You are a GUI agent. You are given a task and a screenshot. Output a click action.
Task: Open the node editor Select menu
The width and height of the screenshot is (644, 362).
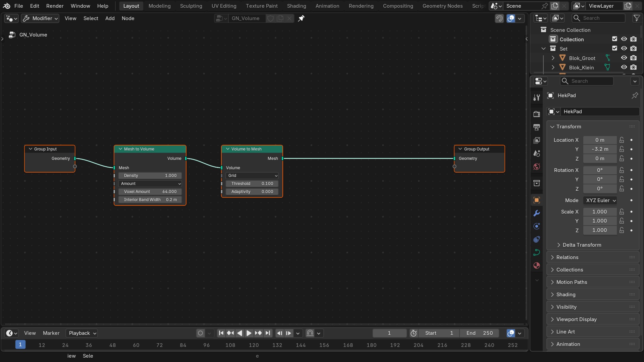91,18
